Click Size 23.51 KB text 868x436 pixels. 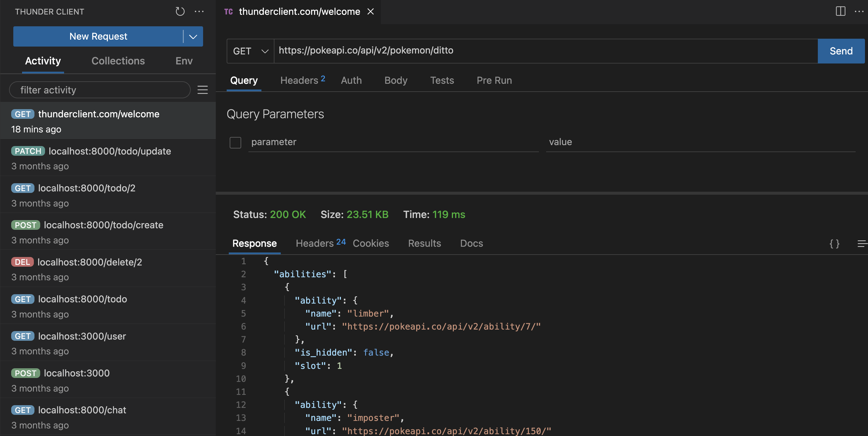point(355,214)
